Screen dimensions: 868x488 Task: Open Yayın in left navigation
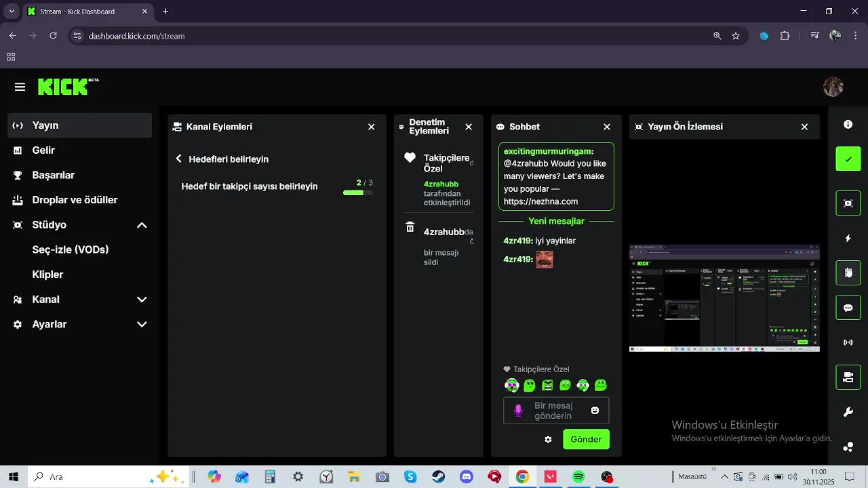tap(80, 125)
